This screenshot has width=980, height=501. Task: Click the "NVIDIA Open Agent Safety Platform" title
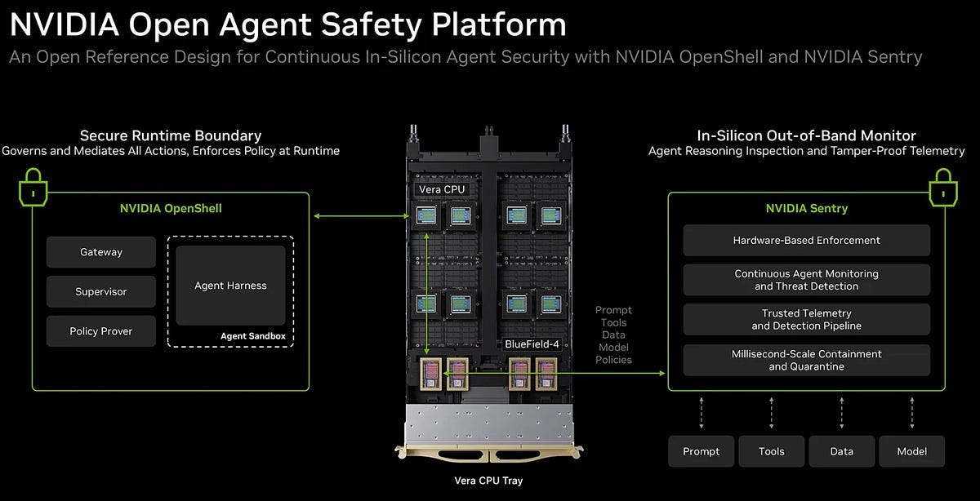287,24
